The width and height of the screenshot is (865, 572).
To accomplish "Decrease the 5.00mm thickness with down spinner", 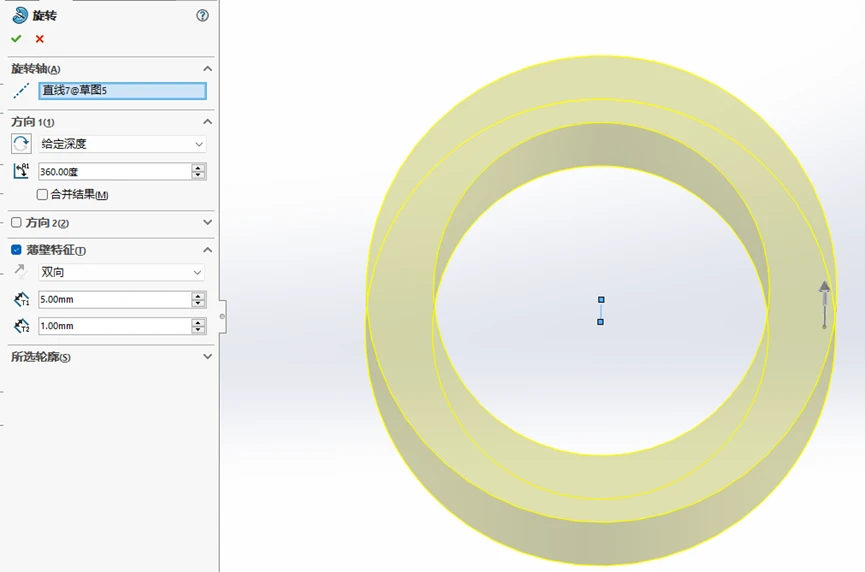I will 198,303.
